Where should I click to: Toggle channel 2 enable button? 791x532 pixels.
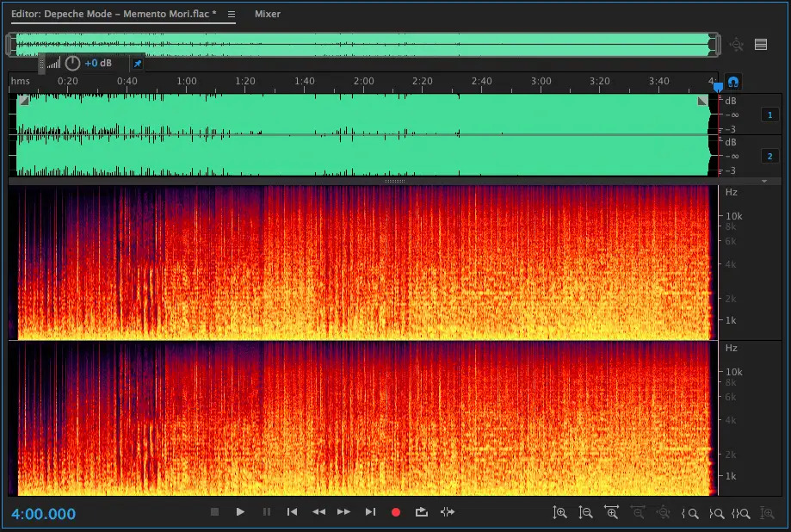pos(768,156)
